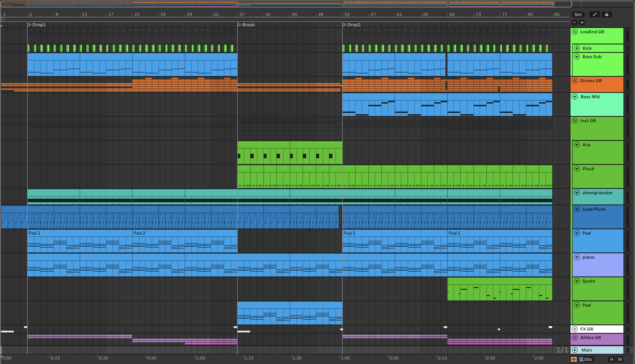Image resolution: width=635 pixels, height=364 pixels.
Task: Jump to next locator arrow
Action: click(582, 22)
